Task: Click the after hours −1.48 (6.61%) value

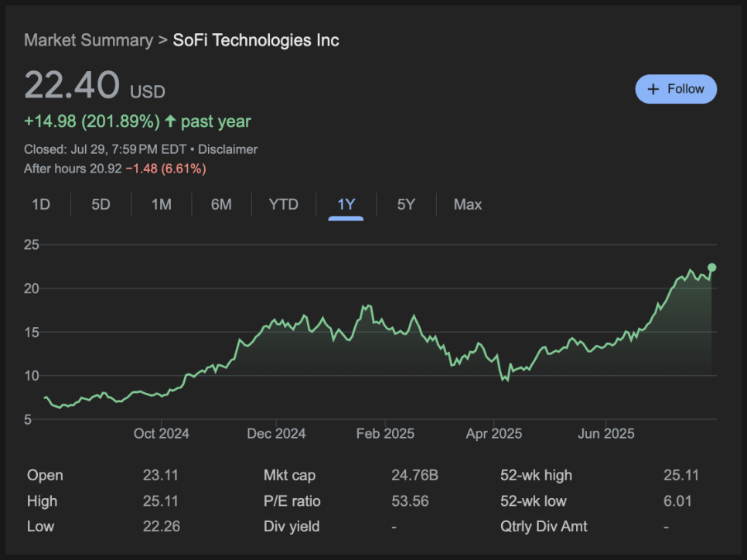Action: pos(165,169)
